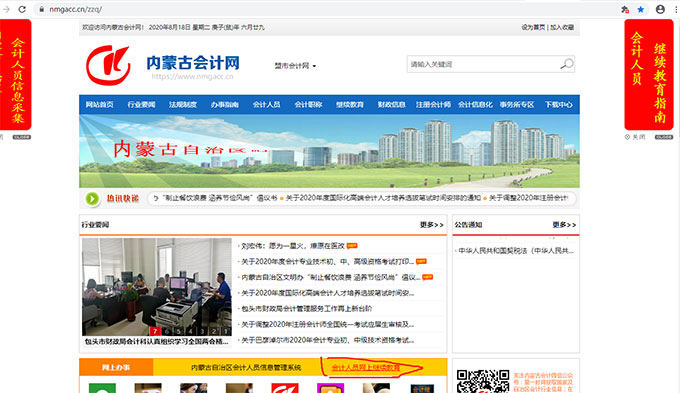
Task: Click the padlock icon in address bar
Action: (x=42, y=9)
